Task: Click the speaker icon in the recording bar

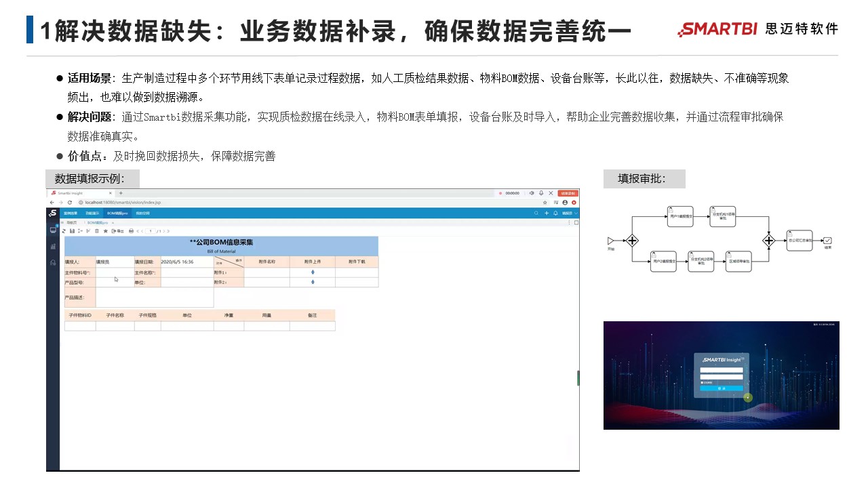Action: (532, 193)
